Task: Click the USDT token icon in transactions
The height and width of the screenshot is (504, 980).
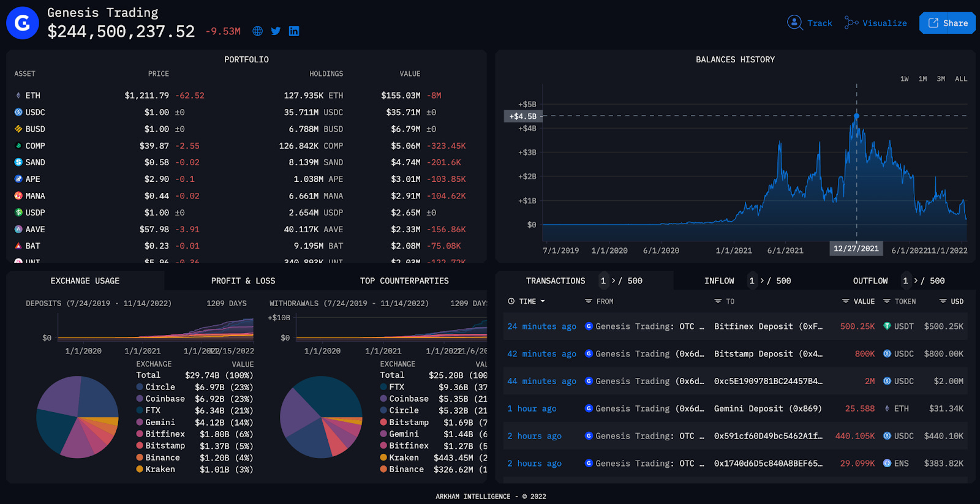Action: (887, 326)
